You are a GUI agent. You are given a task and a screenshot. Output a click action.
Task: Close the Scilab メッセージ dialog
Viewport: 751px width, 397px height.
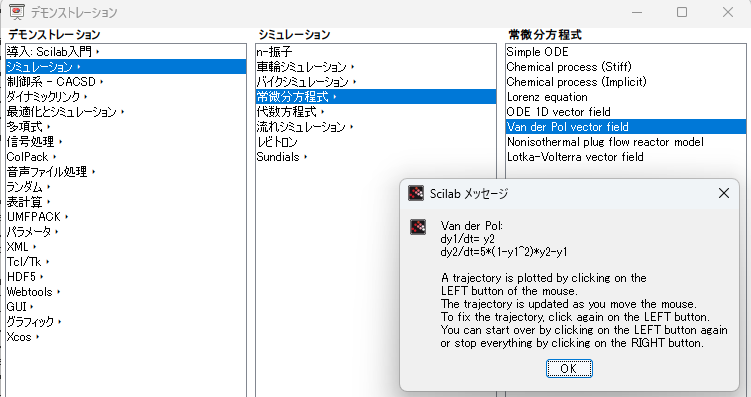coord(724,193)
